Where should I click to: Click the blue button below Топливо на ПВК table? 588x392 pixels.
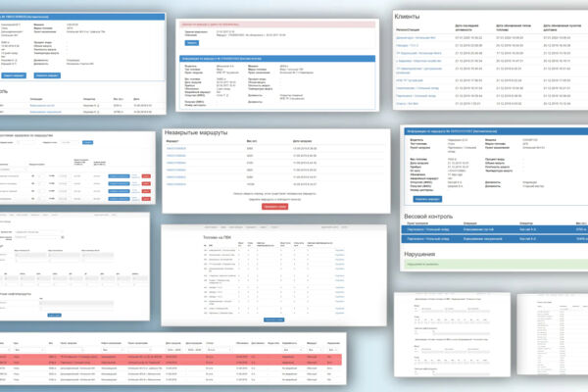pos(273,320)
